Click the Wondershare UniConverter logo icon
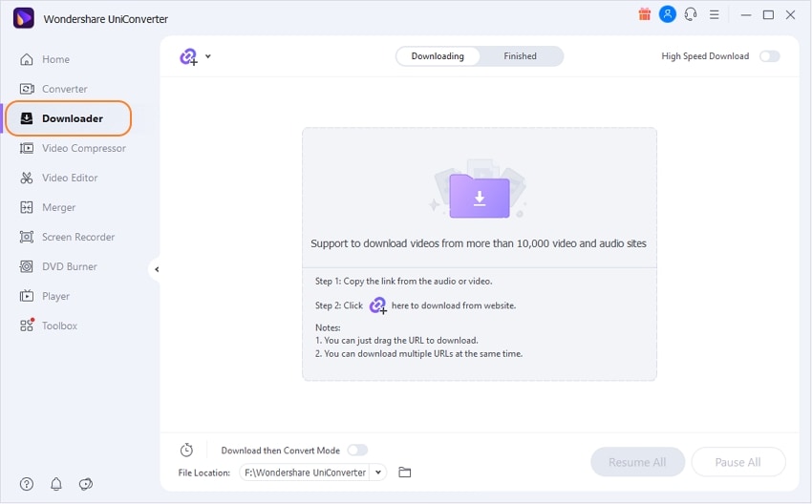The height and width of the screenshot is (504, 812). (23, 18)
